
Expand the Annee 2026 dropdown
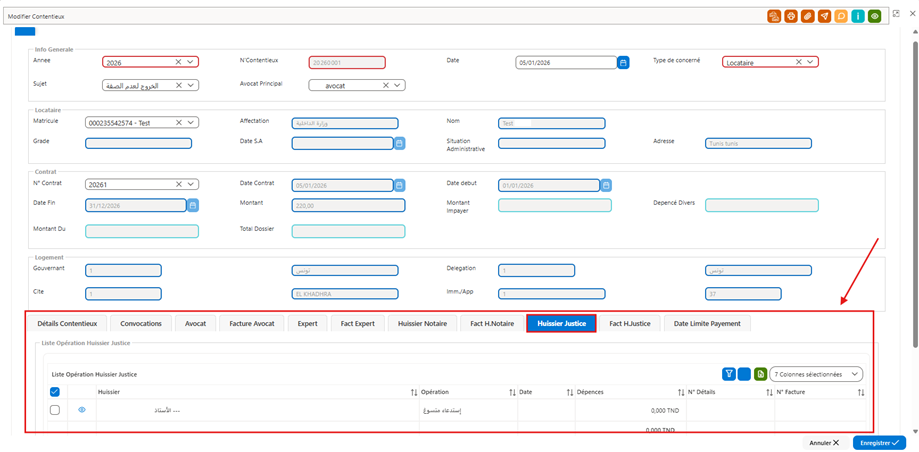coord(190,62)
